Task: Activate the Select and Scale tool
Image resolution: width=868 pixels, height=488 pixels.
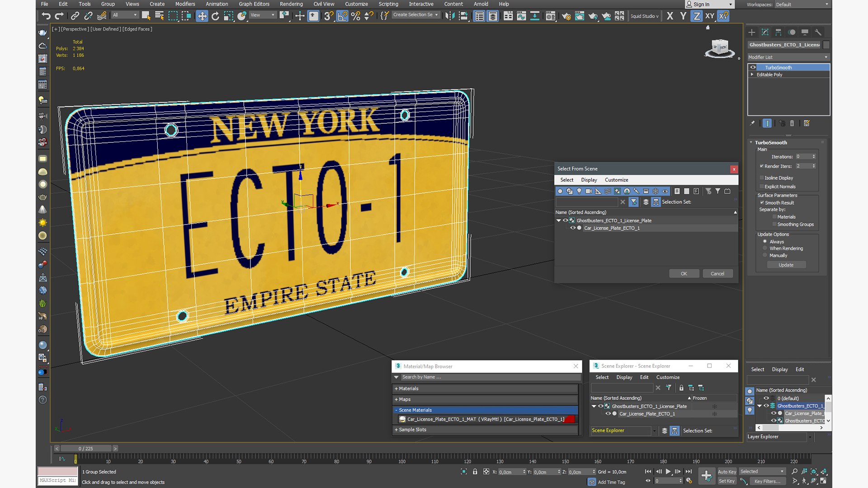Action: coord(228,16)
